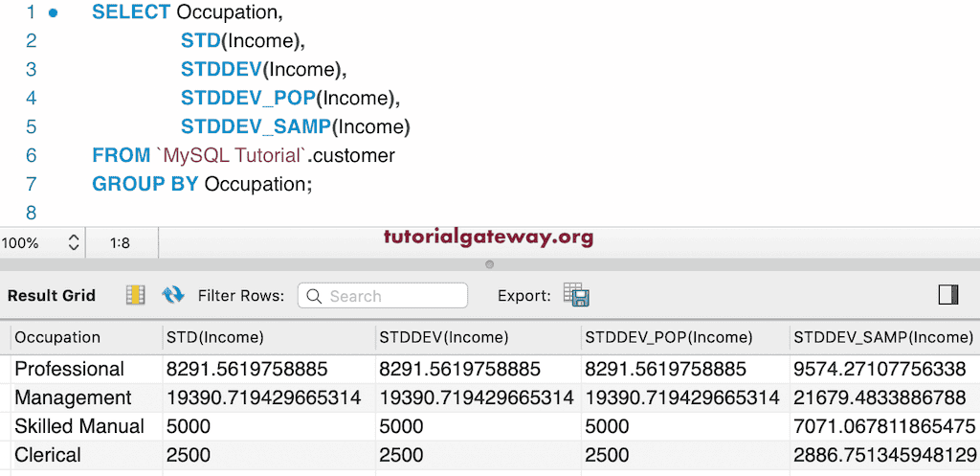This screenshot has width=980, height=476.
Task: Select Clerical STDDEV_POP(Income) 2500 cell
Action: pos(685,455)
